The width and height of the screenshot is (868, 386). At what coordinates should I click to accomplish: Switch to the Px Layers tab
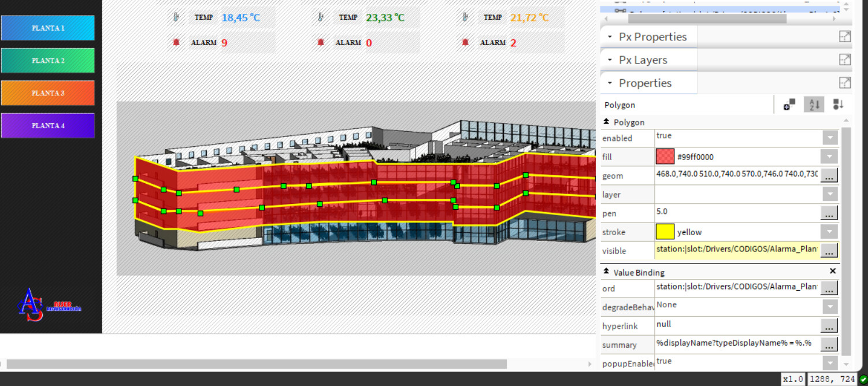[642, 60]
